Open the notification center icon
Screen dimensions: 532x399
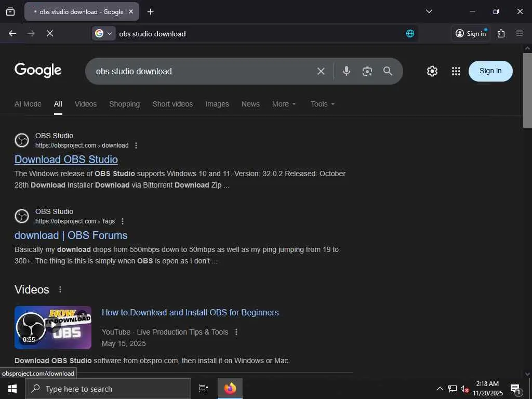[x=516, y=389]
